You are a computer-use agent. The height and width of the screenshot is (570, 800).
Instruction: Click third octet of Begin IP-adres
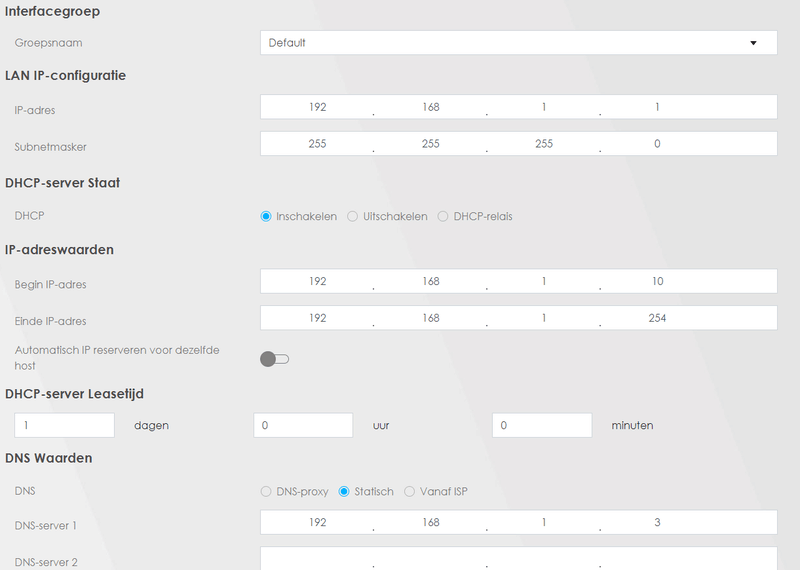tap(544, 281)
